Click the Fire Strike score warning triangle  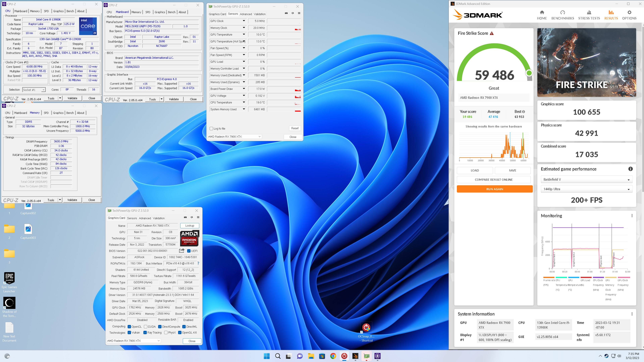(492, 33)
